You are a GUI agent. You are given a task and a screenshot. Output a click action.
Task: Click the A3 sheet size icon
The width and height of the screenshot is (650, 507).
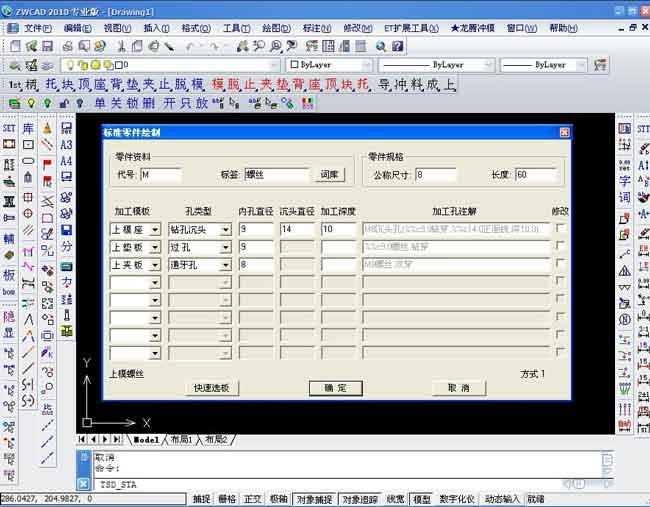[66, 145]
